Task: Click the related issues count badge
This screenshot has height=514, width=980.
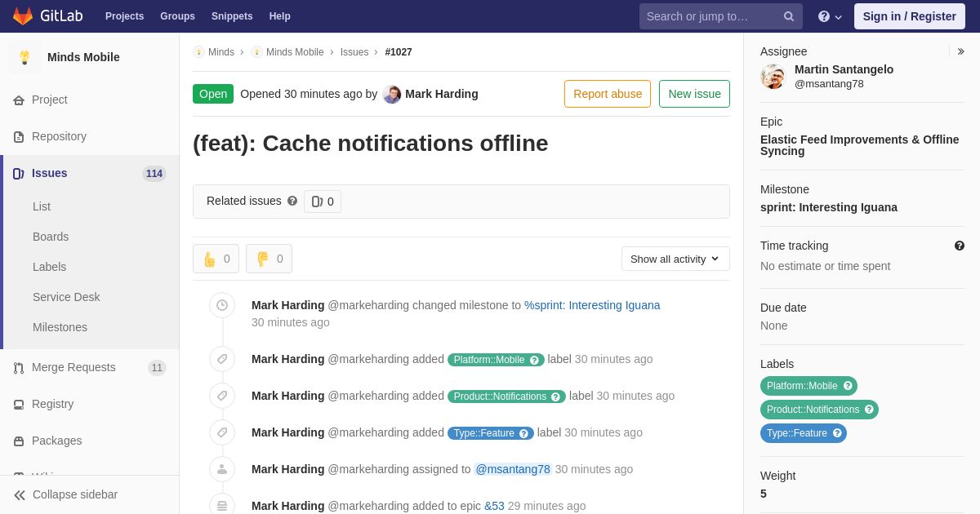Action: pos(323,202)
